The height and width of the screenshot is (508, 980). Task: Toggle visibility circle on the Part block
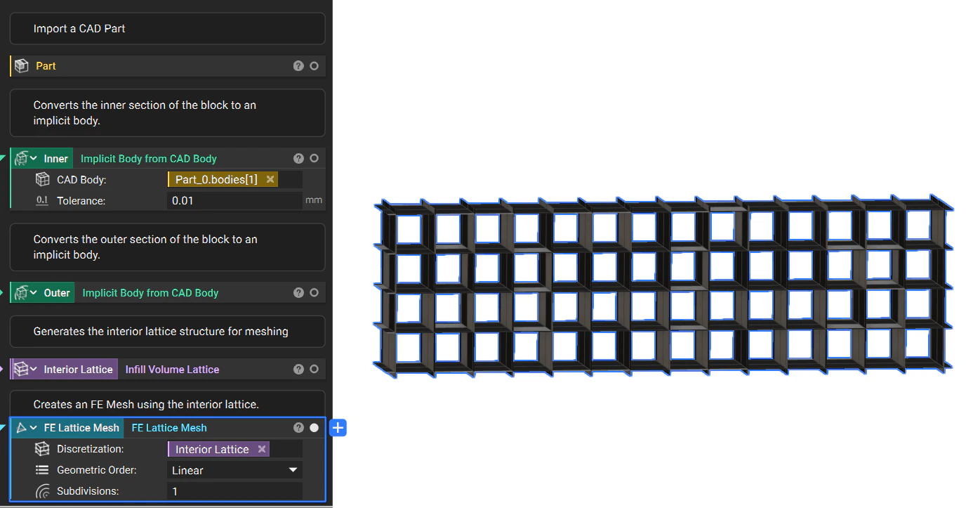314,65
